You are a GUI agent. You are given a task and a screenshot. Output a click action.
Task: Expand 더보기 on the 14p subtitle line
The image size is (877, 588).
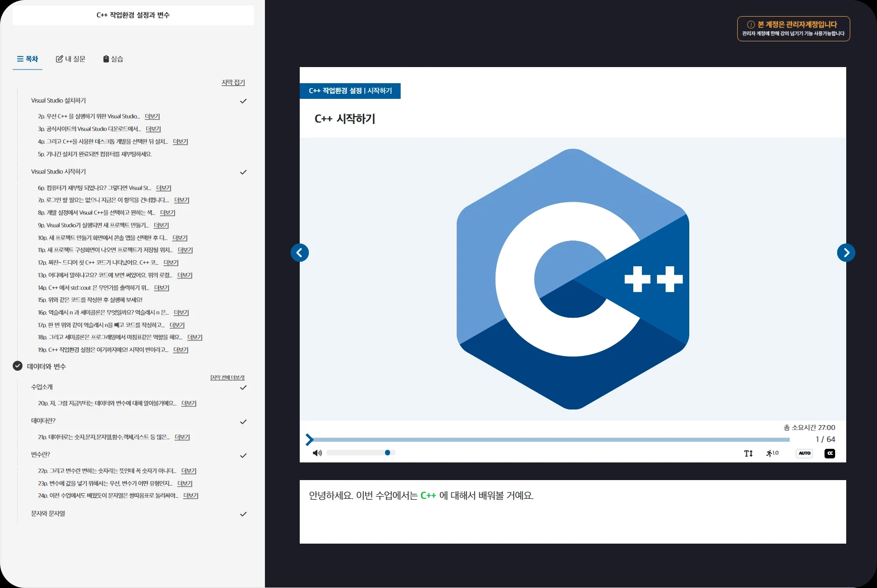(x=161, y=288)
